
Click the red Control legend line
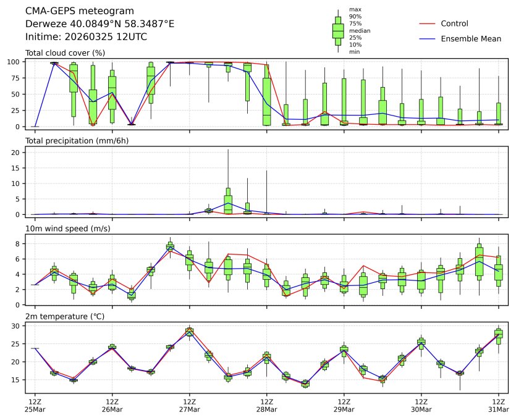[x=428, y=24]
